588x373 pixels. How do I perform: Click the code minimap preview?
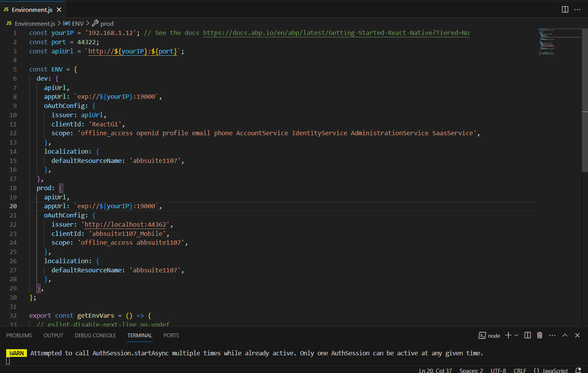coord(560,41)
